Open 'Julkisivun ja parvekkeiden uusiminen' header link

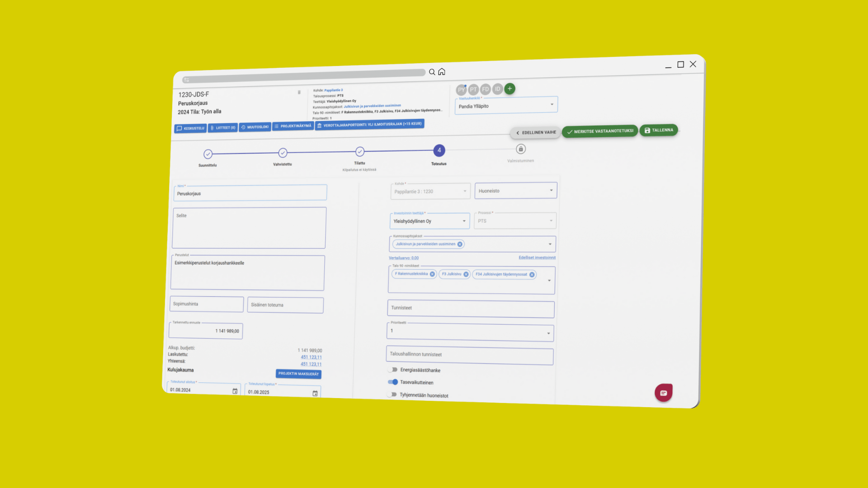(372, 106)
